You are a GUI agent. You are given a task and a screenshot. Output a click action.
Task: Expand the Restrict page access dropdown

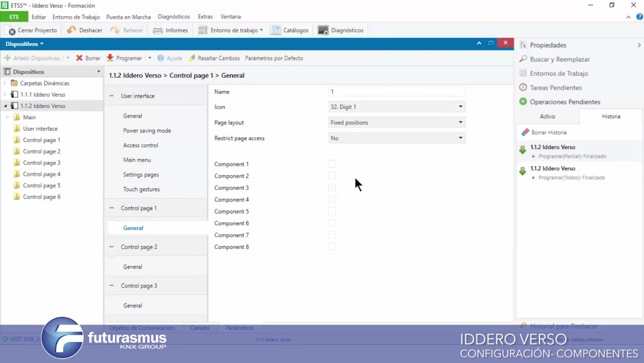[x=396, y=138]
